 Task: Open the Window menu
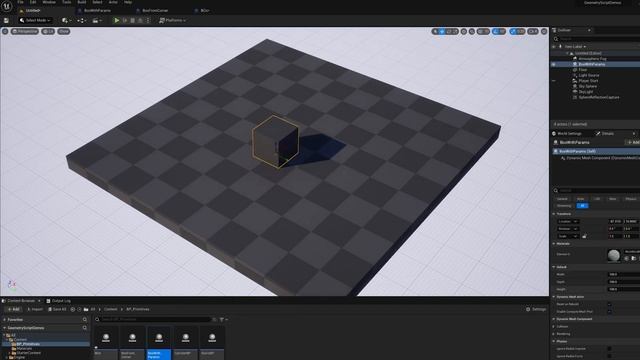coord(49,2)
